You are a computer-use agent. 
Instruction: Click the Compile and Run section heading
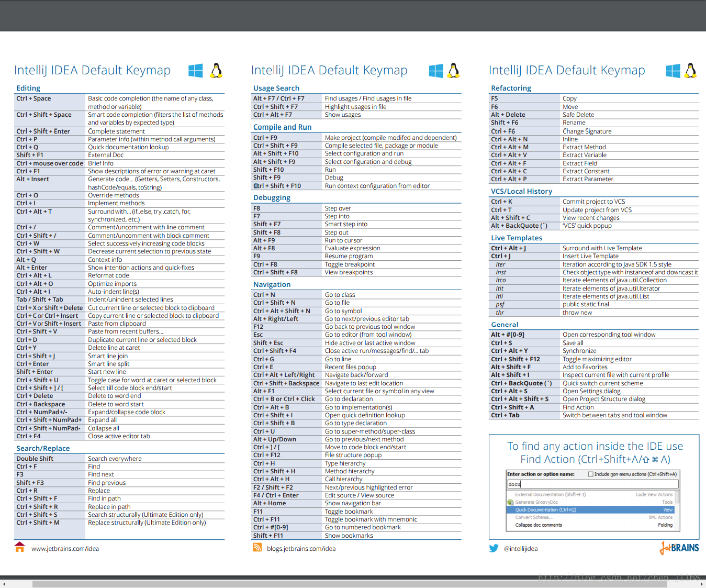pyautogui.click(x=283, y=127)
